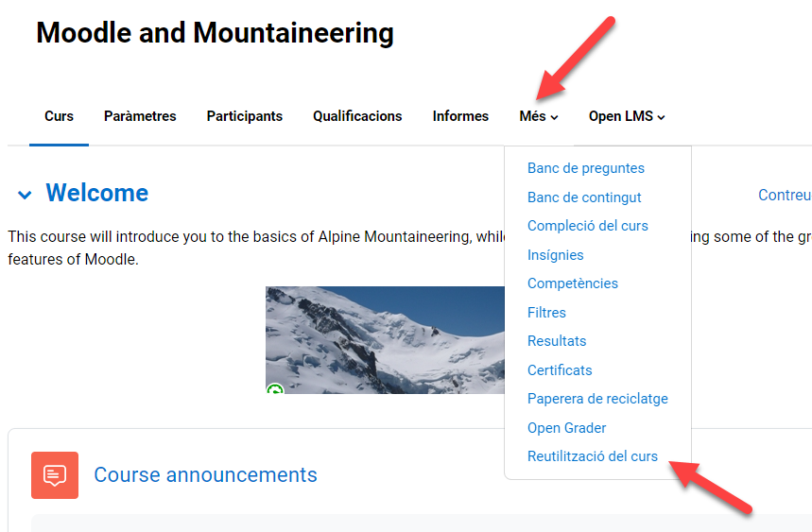
Task: Expand the Open LMS dropdown
Action: pos(627,116)
